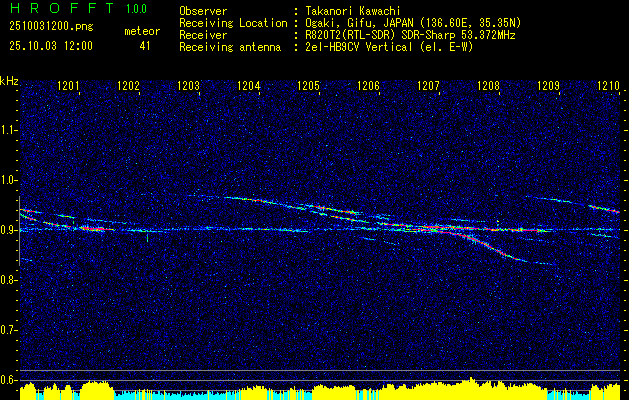Click the R820T2(RTL-SDR) SDR-Sharp 53.372MHz text

coord(408,35)
